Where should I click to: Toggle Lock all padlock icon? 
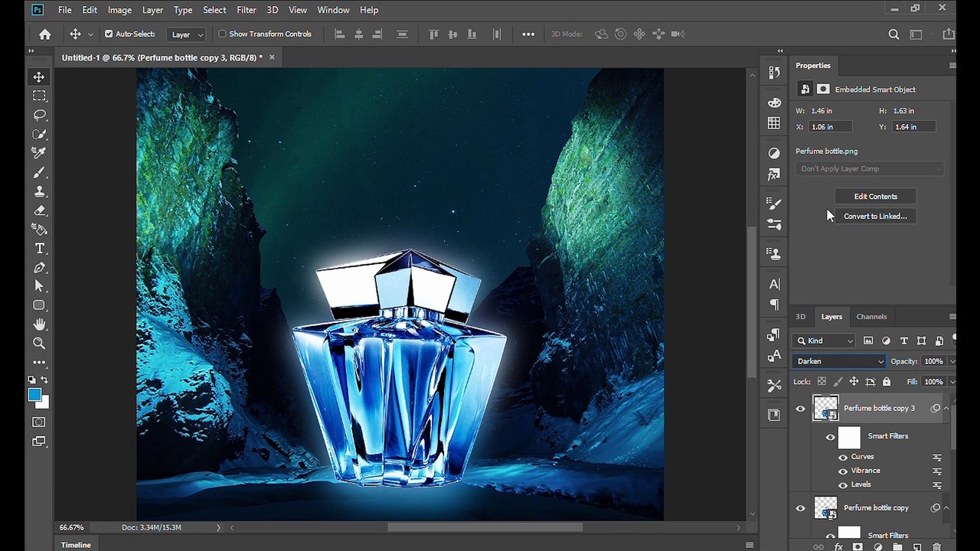[887, 381]
